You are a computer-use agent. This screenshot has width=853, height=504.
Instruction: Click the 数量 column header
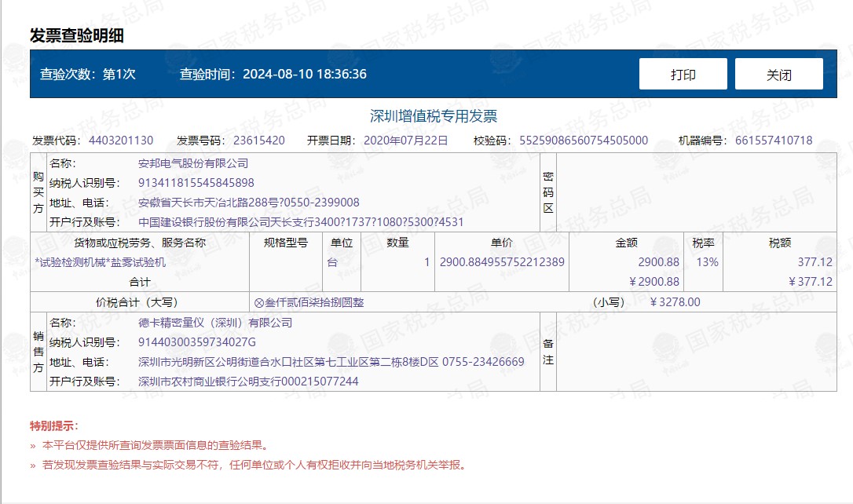(x=397, y=243)
